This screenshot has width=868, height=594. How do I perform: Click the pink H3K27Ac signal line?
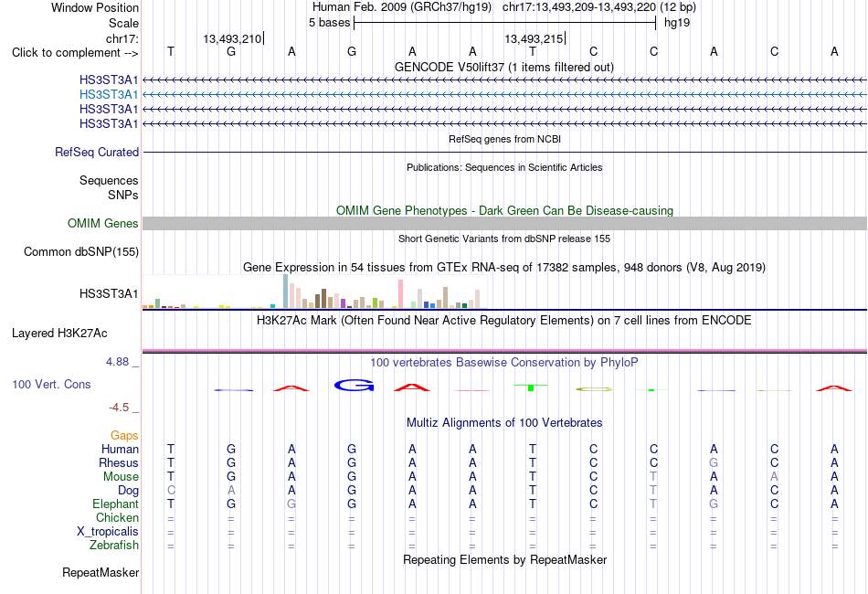click(x=504, y=350)
